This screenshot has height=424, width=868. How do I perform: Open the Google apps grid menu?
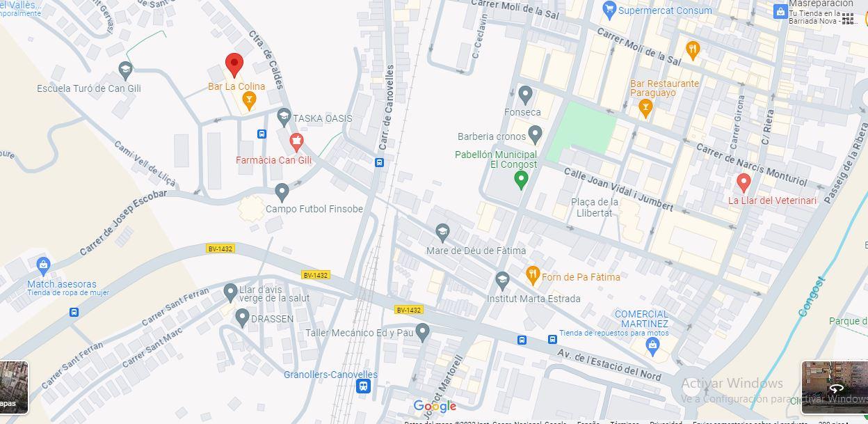pos(847,19)
